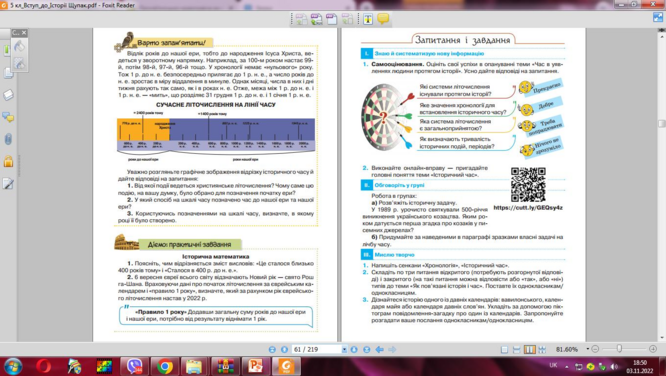The width and height of the screenshot is (666, 376).
Task: Click the 'Історична математика' subheading
Action: [216, 257]
